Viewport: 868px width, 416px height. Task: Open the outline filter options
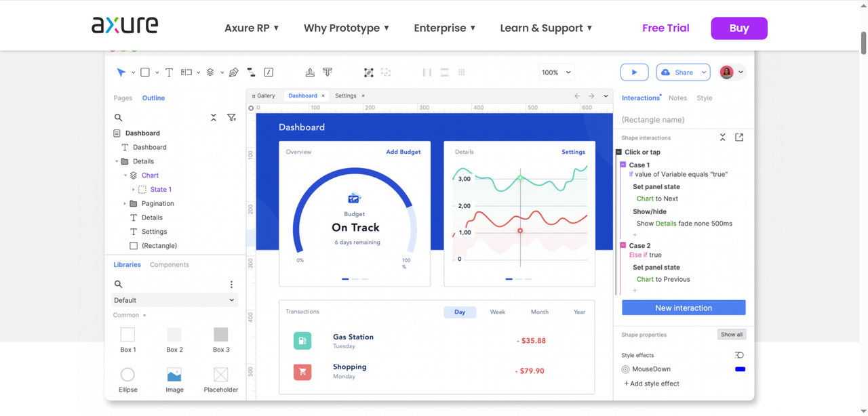231,118
